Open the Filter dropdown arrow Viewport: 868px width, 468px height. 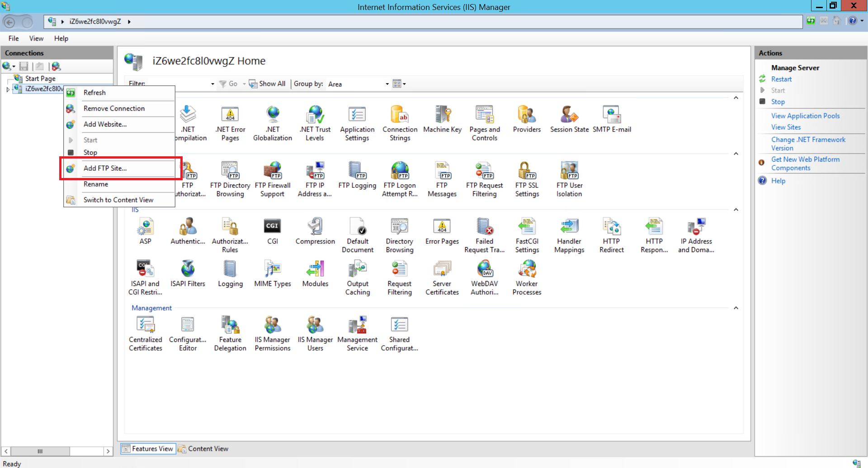pyautogui.click(x=212, y=84)
